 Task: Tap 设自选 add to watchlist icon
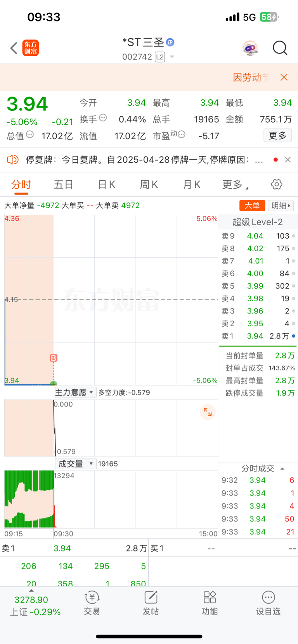(268, 603)
